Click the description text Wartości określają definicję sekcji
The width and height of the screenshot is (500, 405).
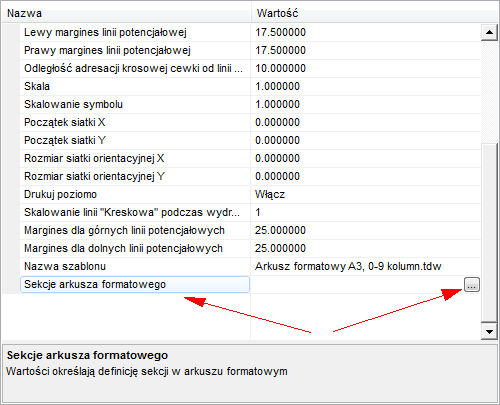pyautogui.click(x=147, y=371)
